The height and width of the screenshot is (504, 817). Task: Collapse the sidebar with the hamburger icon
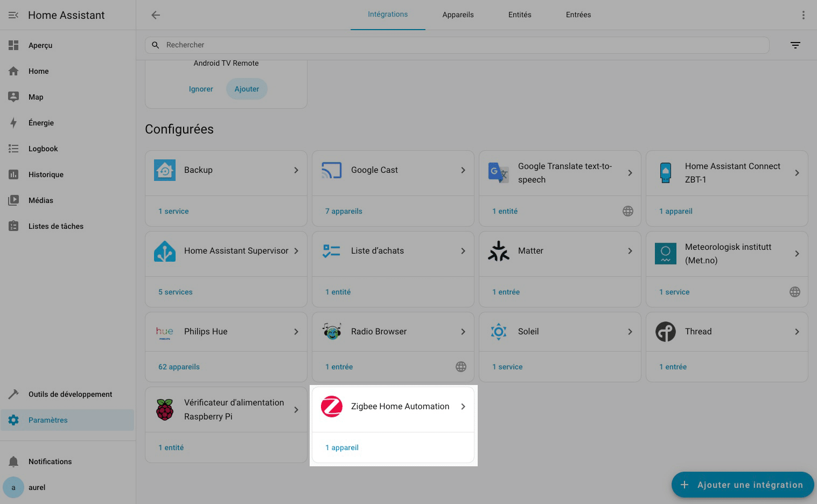coord(13,15)
